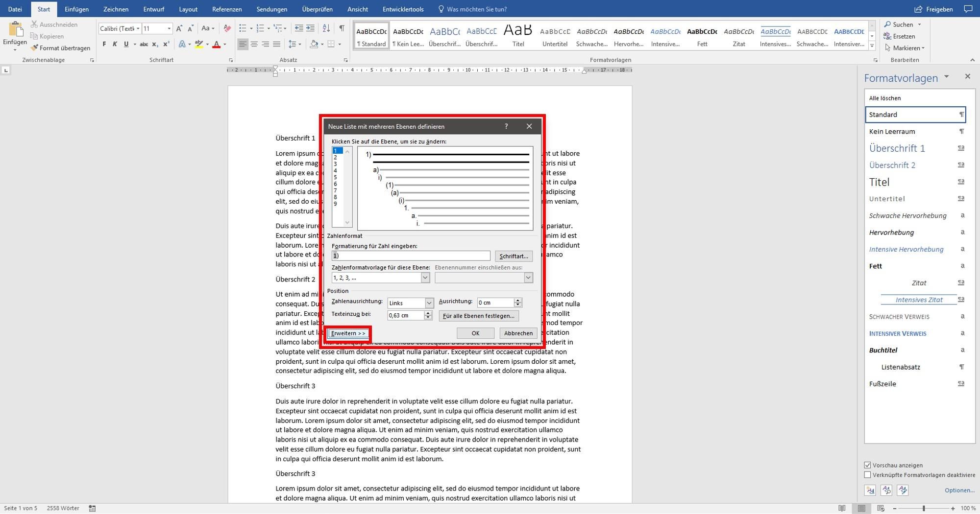Open the multilevel list icon
980x514 pixels.
[278, 28]
